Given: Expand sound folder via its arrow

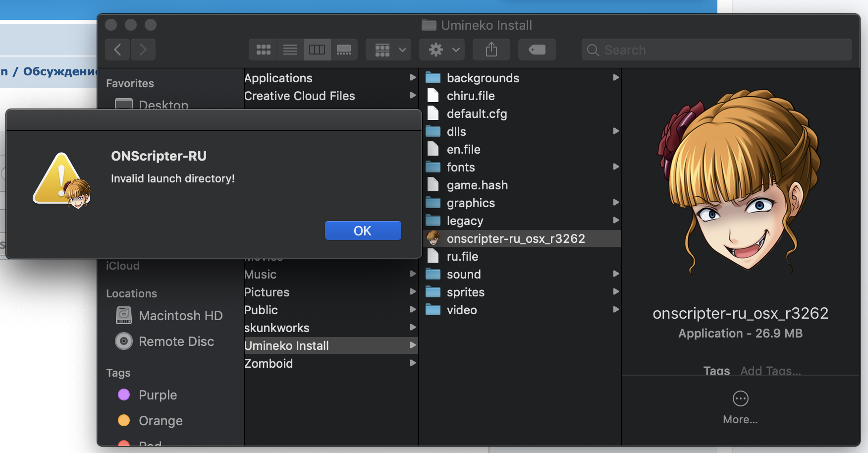Looking at the screenshot, I should 616,274.
